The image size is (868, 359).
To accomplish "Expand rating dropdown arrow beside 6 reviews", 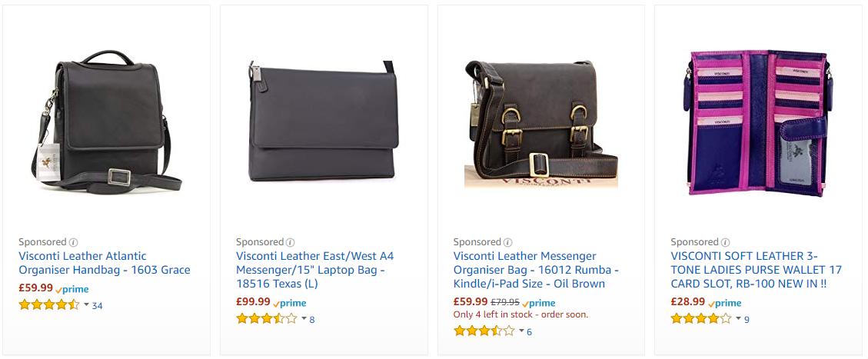I will [x=521, y=331].
